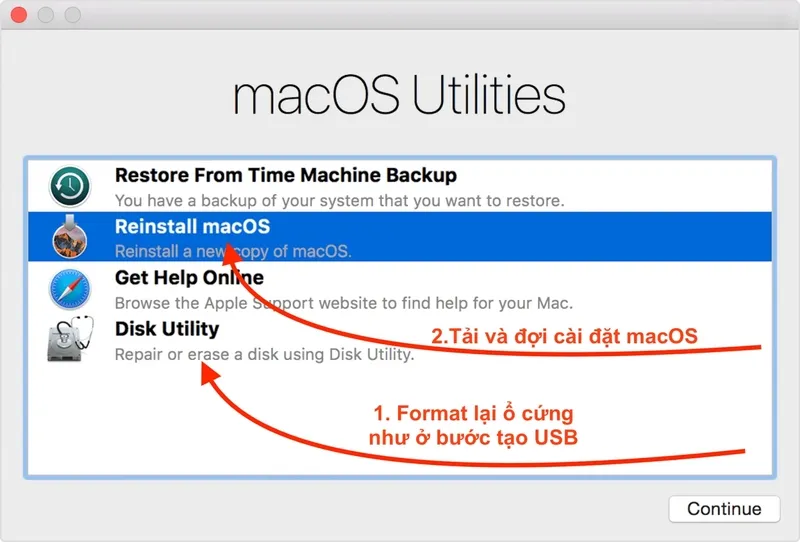Image resolution: width=800 pixels, height=542 pixels.
Task: Select Restore From Time Machine Backup
Action: click(x=286, y=175)
